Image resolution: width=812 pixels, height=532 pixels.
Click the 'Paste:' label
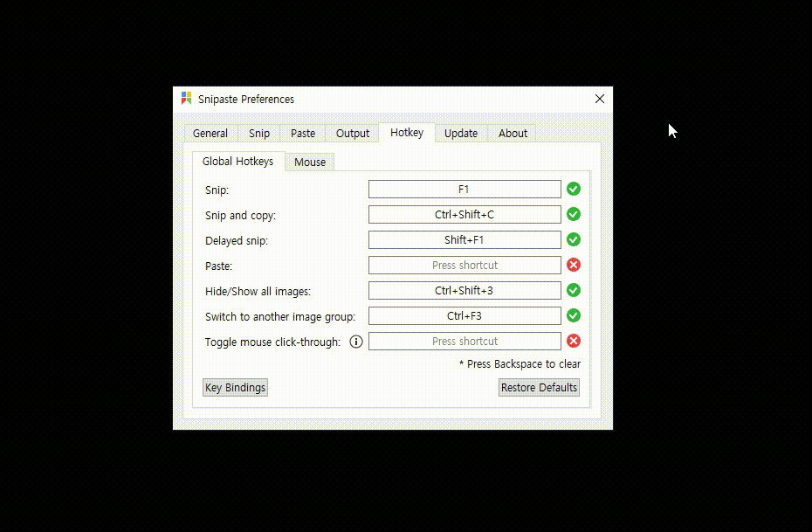point(218,266)
